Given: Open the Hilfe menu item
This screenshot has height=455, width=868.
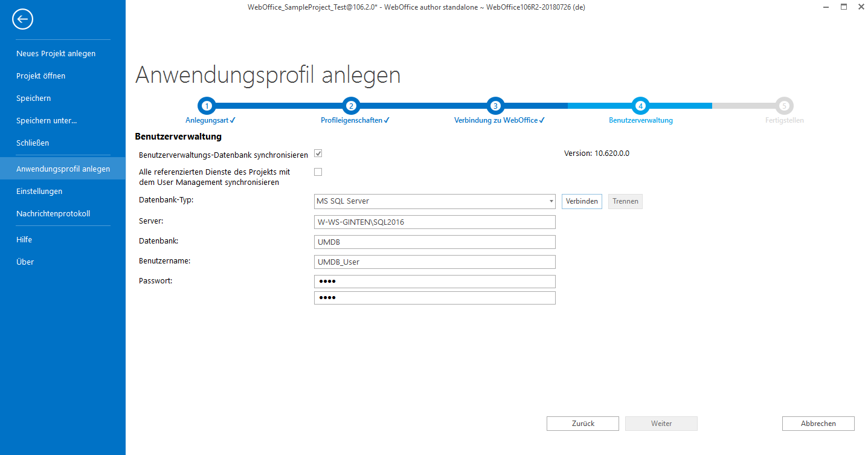Looking at the screenshot, I should click(x=24, y=239).
